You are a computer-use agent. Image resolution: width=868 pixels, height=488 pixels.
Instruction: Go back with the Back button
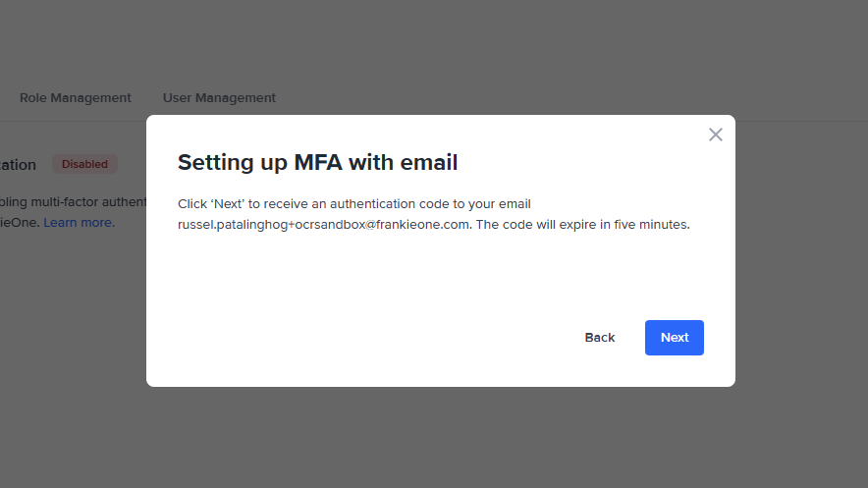(x=599, y=338)
